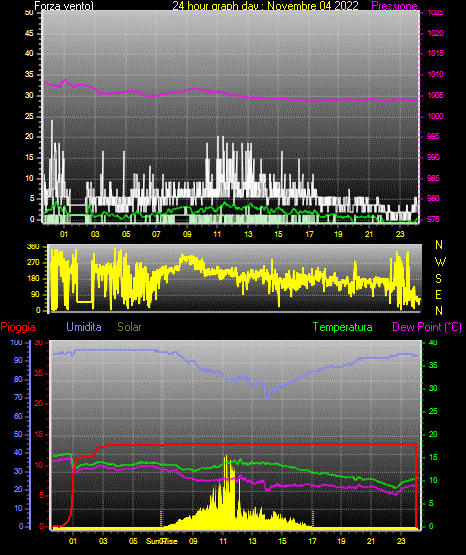Image resolution: width=466 pixels, height=555 pixels.
Task: Click the magenta 'Pressione' legend label
Action: pyautogui.click(x=394, y=6)
